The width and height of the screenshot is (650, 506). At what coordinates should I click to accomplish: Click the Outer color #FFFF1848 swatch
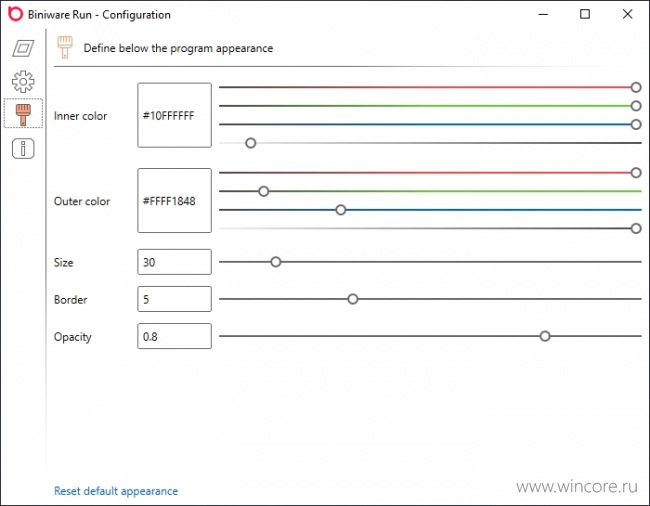pos(175,201)
